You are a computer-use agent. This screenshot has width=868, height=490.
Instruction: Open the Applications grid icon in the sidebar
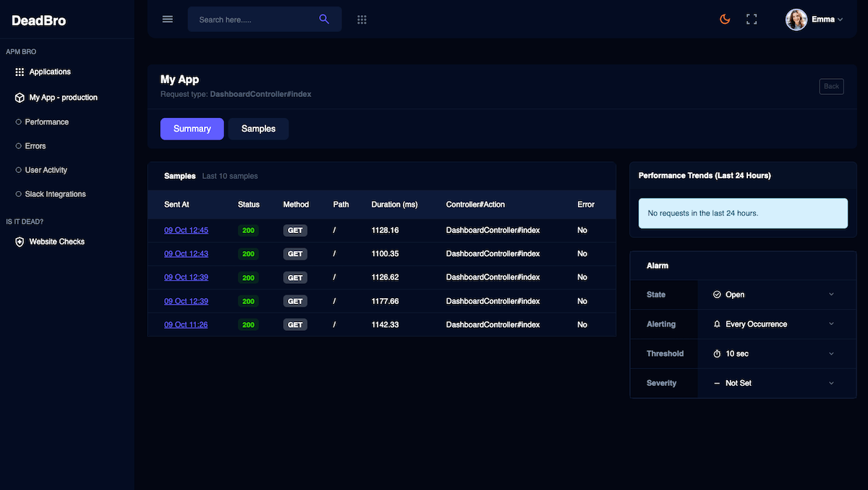pos(20,72)
